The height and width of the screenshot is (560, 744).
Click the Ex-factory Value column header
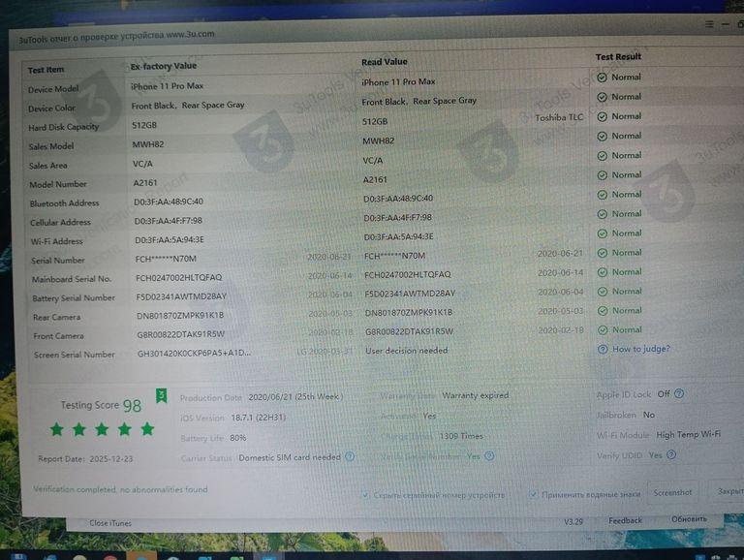pos(163,67)
